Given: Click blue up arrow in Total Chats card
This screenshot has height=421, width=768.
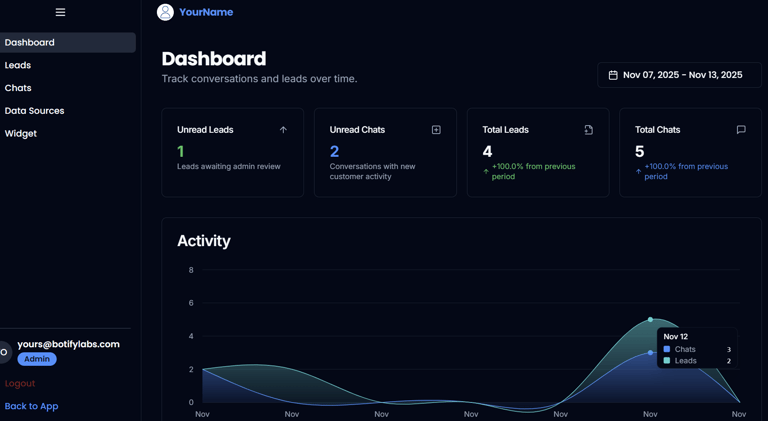Looking at the screenshot, I should tap(638, 171).
